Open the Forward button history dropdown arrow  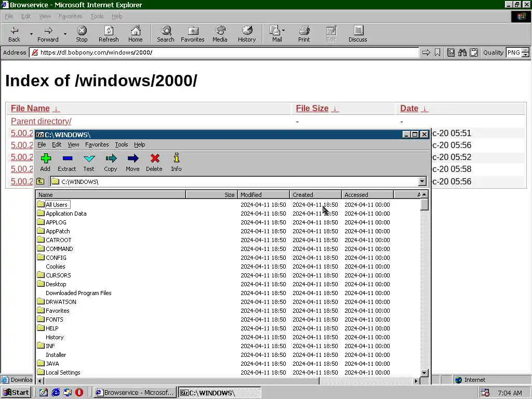(65, 34)
